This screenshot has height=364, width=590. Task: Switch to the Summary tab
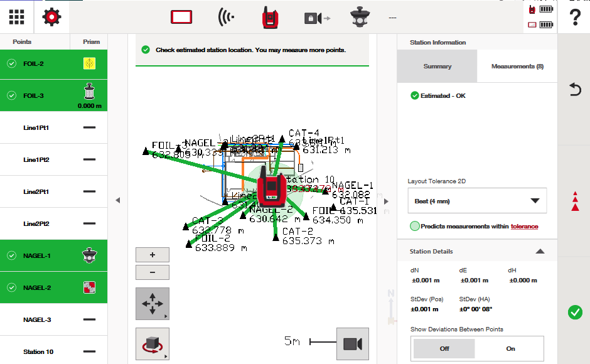(x=437, y=66)
